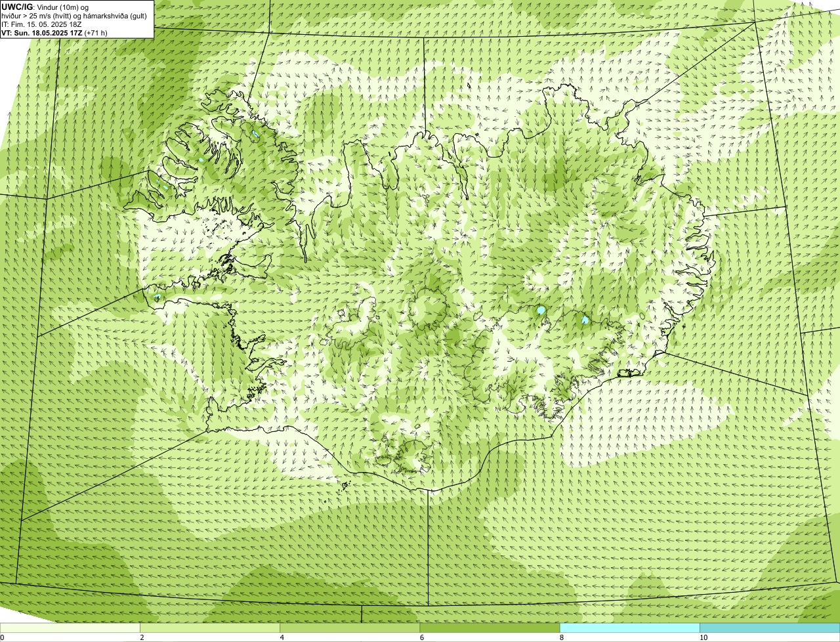
Task: Click the legend scale label '8'
Action: pyautogui.click(x=561, y=637)
